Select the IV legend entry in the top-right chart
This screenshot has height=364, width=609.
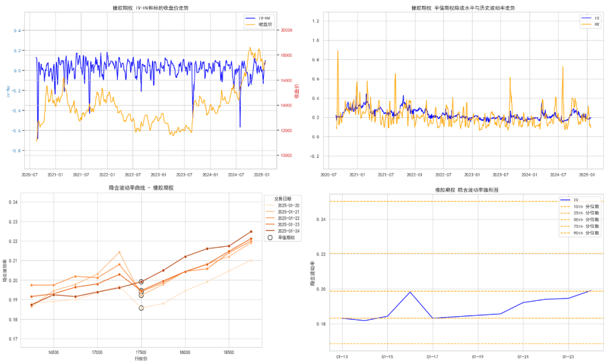(x=590, y=18)
